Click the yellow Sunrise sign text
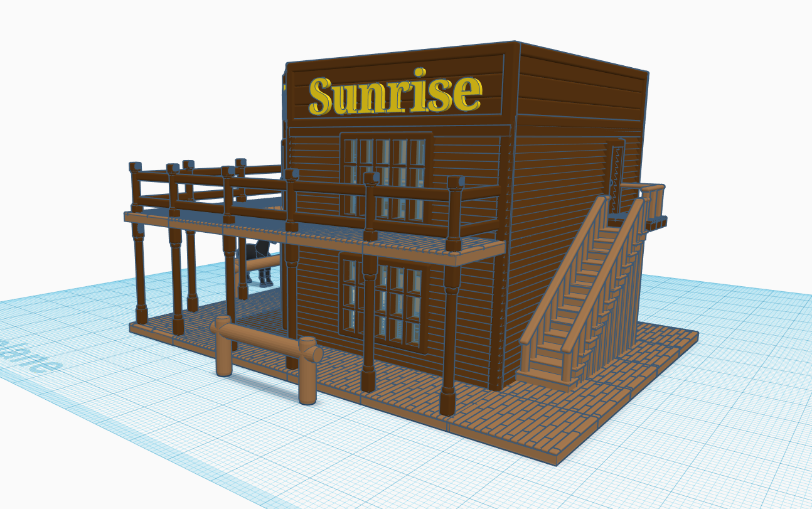Screen dimensions: 812x509 (395, 95)
